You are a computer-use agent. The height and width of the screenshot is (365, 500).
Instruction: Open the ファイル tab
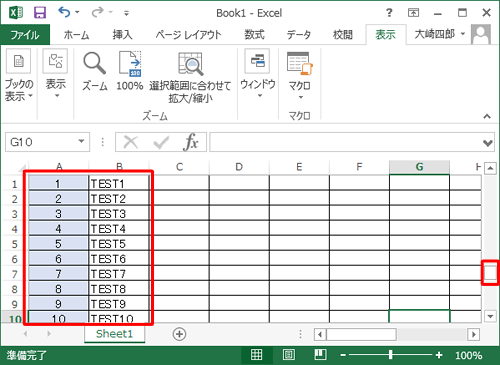point(25,35)
